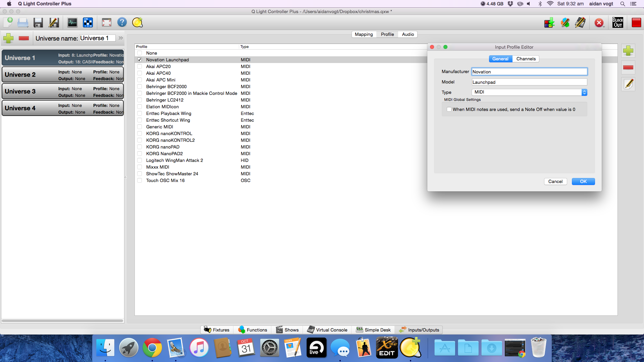Click the New workspace toolbar icon
The width and height of the screenshot is (644, 362).
click(x=8, y=22)
